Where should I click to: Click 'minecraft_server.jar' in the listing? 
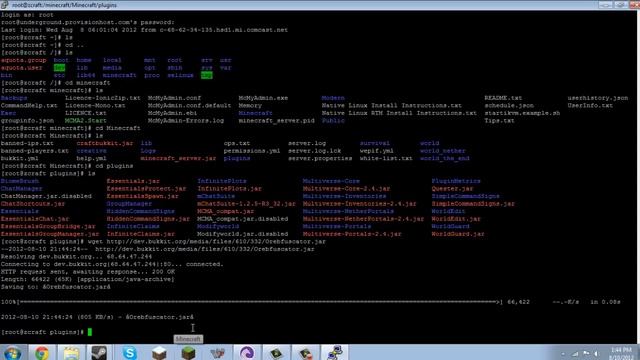click(178, 158)
